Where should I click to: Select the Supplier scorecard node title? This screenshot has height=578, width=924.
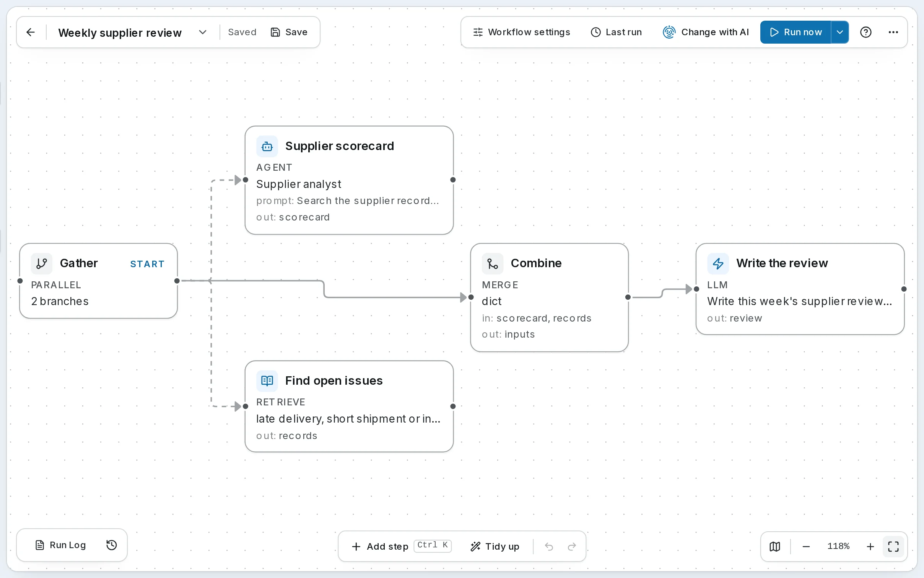pyautogui.click(x=340, y=146)
